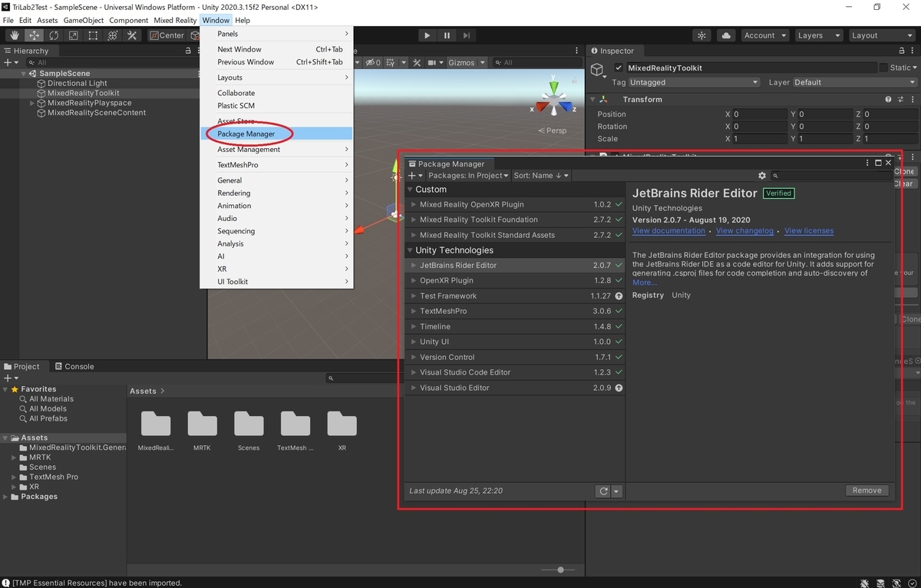Open the Inspector panel three-dot menu
The width and height of the screenshot is (921, 588).
click(913, 51)
